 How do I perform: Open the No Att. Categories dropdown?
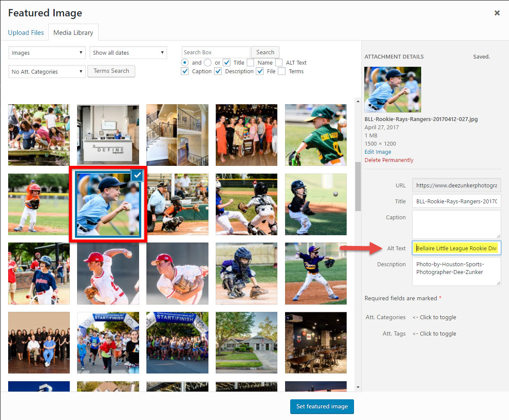pos(47,72)
